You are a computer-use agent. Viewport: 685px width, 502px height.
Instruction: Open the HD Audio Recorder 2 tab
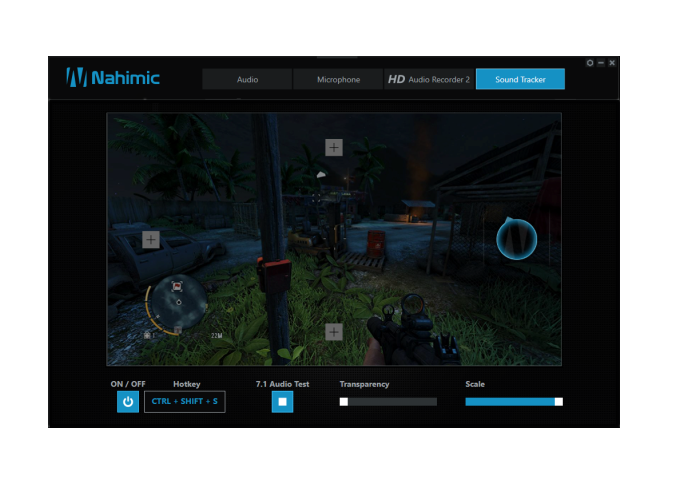[x=429, y=79]
